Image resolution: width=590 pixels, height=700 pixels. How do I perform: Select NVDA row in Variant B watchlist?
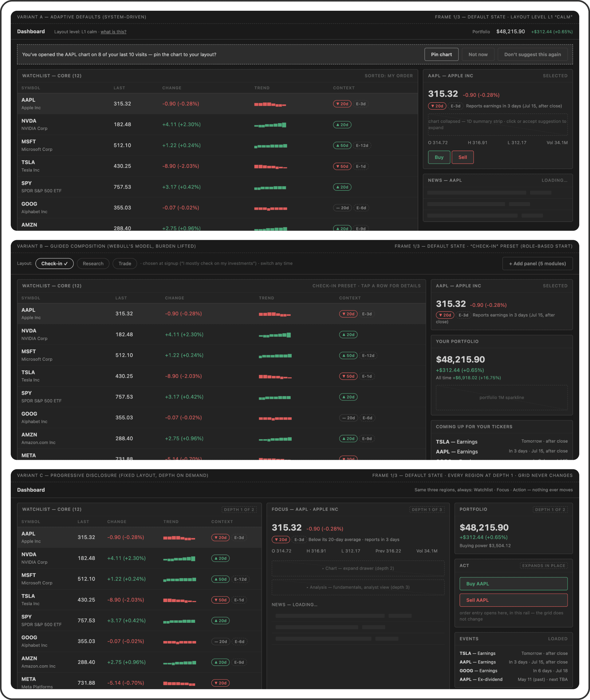tap(222, 334)
